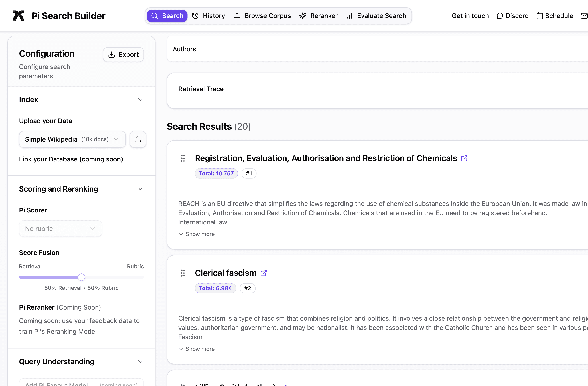This screenshot has height=386, width=588.
Task: Open the Browse Corpus tab
Action: pyautogui.click(x=262, y=16)
